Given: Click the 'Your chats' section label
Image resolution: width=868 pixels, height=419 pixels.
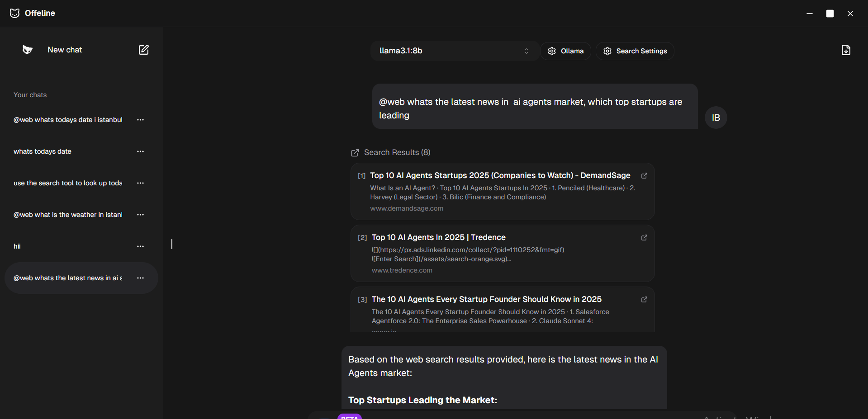Looking at the screenshot, I should [30, 95].
